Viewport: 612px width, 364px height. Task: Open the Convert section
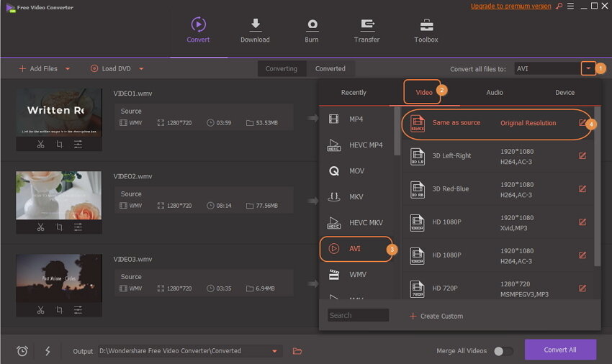[x=198, y=30]
